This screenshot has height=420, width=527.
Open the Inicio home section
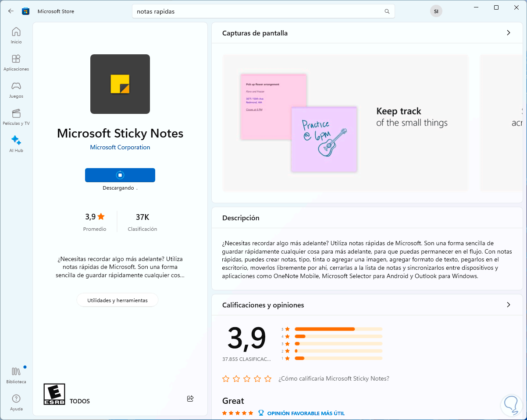click(x=16, y=35)
